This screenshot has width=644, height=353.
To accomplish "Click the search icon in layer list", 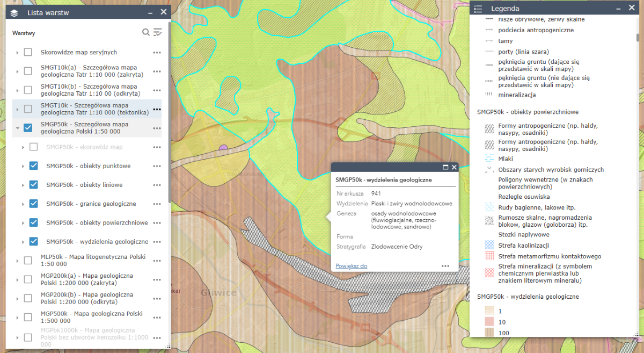I will click(145, 32).
